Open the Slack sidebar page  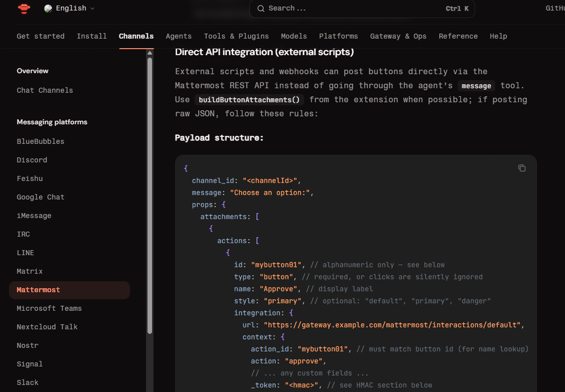[28, 382]
